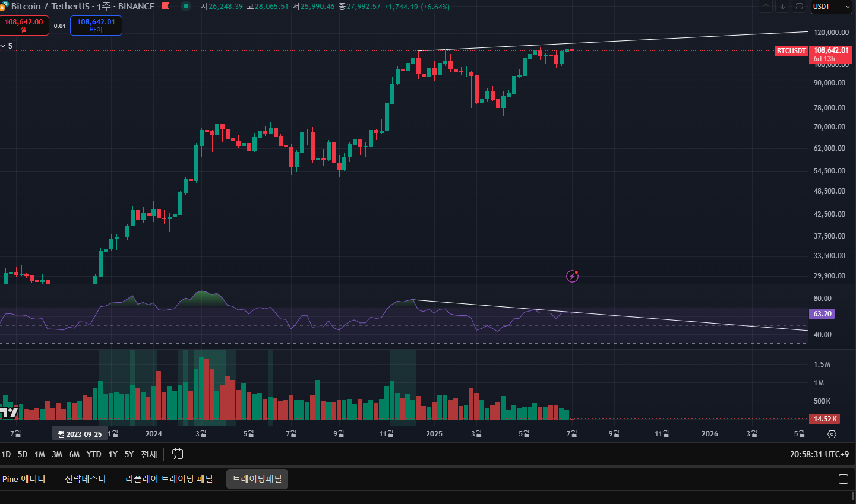Collapse the indicator legend showing 5
The height and width of the screenshot is (504, 856).
[7, 46]
